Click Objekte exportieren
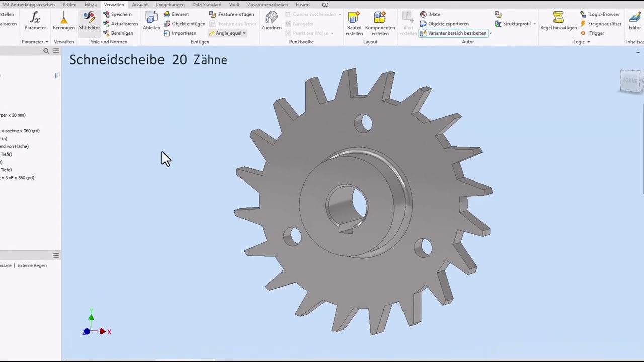 (444, 24)
